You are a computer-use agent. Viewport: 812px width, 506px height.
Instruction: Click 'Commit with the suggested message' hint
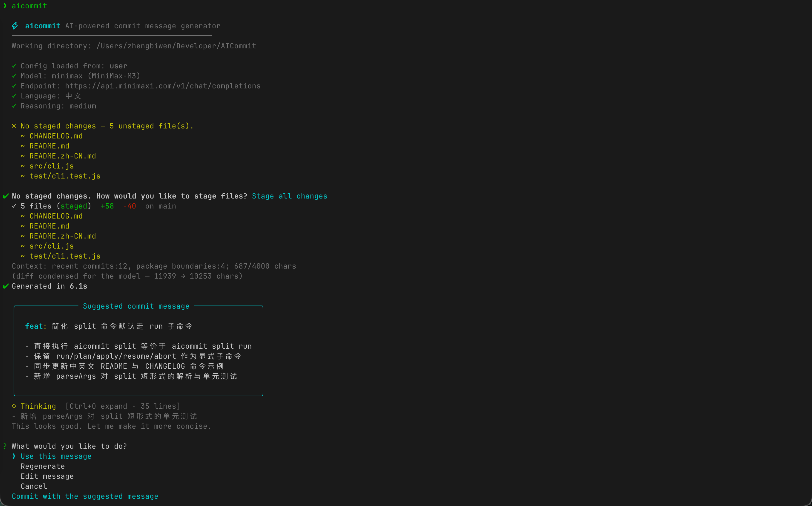point(85,496)
